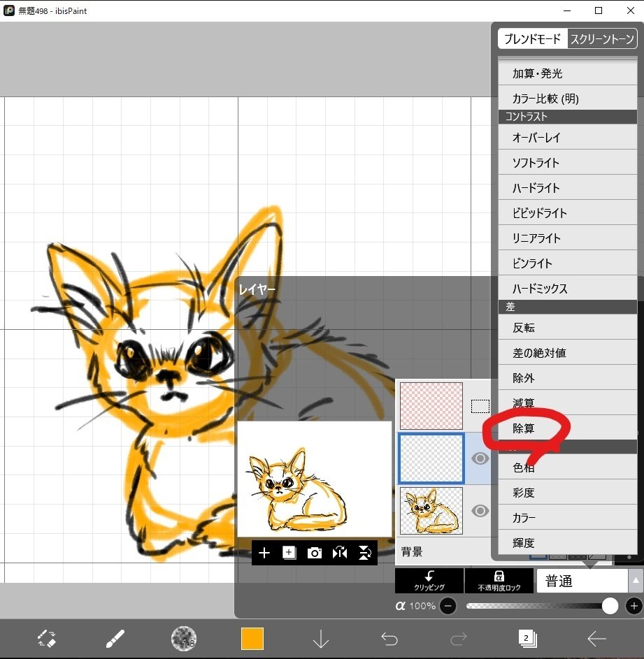644x659 pixels.
Task: Open the brush thickness preview circle
Action: click(x=183, y=638)
